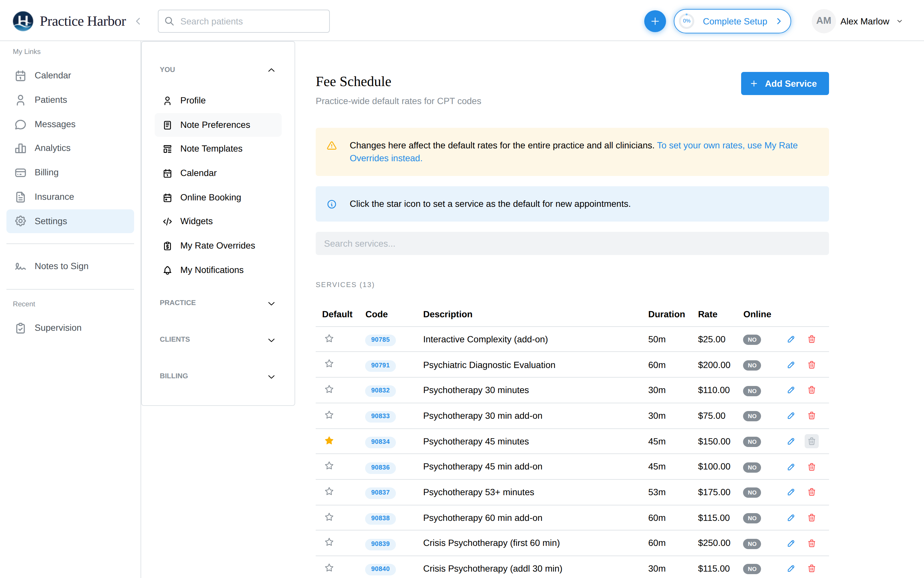Focus the Search patients field
The width and height of the screenshot is (924, 578).
click(x=244, y=21)
